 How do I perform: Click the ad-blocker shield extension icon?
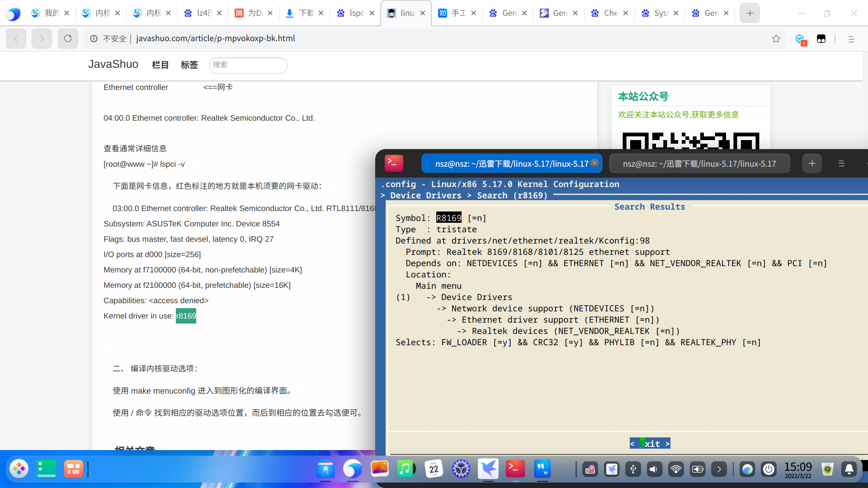point(800,39)
